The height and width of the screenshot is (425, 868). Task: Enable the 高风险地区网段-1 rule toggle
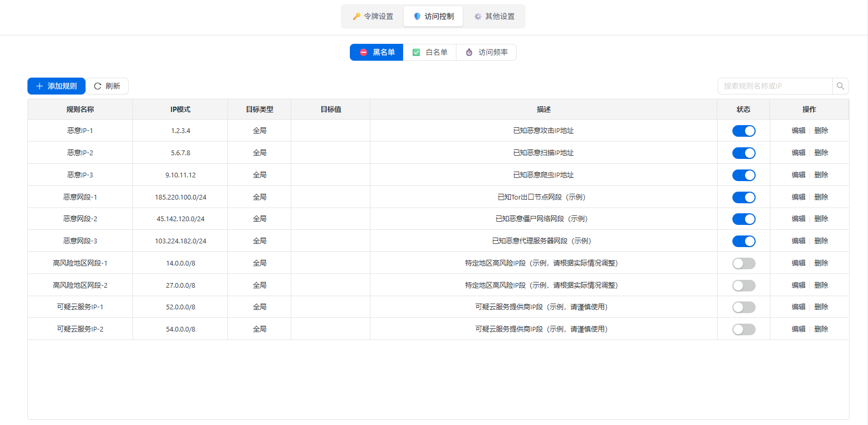(743, 263)
